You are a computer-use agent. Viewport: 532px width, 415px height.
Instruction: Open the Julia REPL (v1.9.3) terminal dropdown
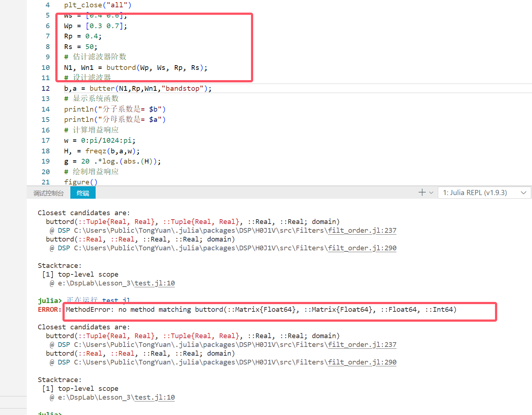[x=484, y=192]
